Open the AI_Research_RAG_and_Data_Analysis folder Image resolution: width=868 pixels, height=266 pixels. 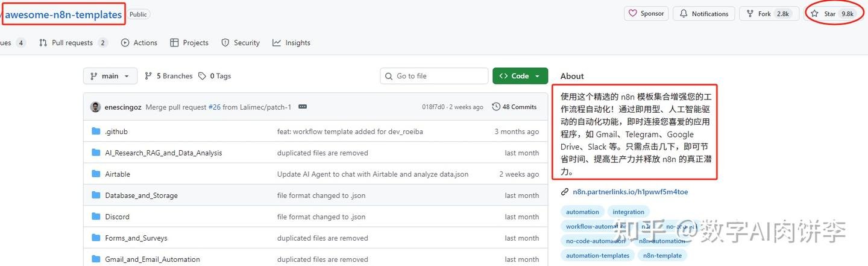pos(163,153)
